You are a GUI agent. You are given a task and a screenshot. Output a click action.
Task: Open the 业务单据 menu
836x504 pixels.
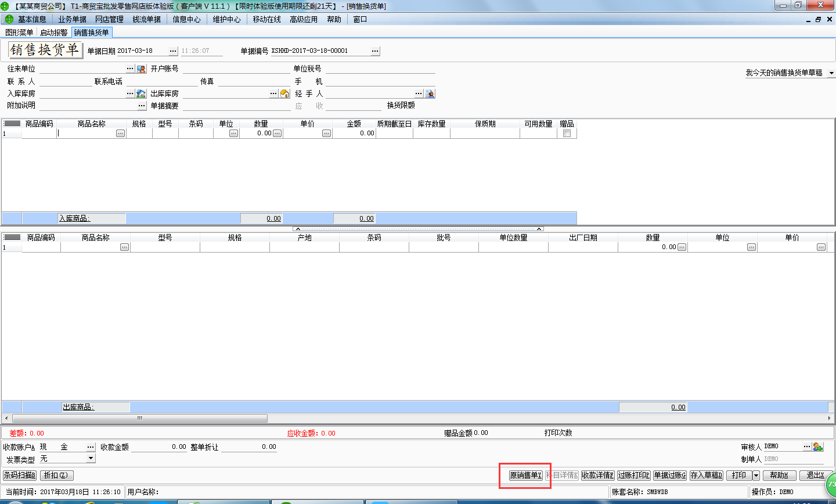pos(72,19)
